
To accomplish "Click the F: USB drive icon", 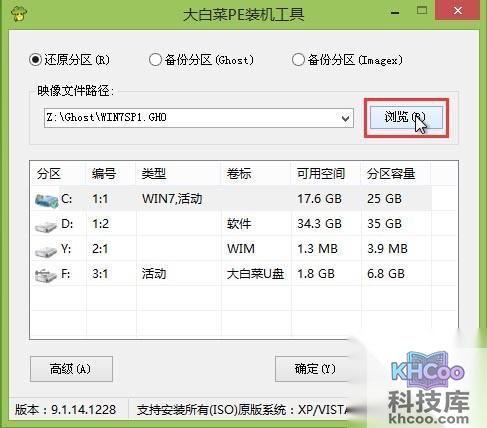I will (x=46, y=276).
